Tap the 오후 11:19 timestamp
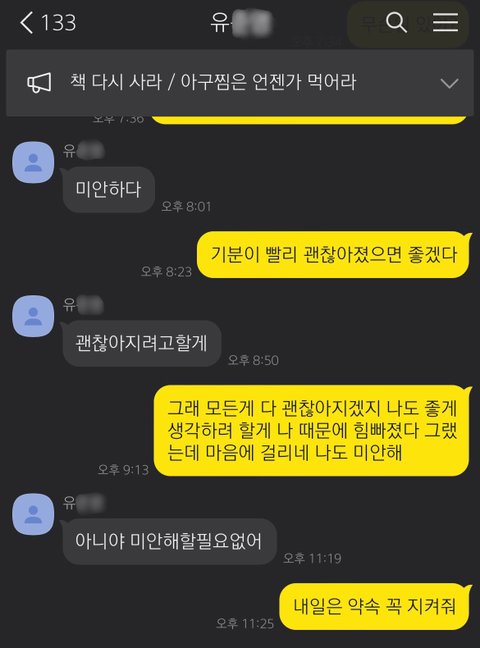Image resolution: width=480 pixels, height=648 pixels. click(x=312, y=558)
